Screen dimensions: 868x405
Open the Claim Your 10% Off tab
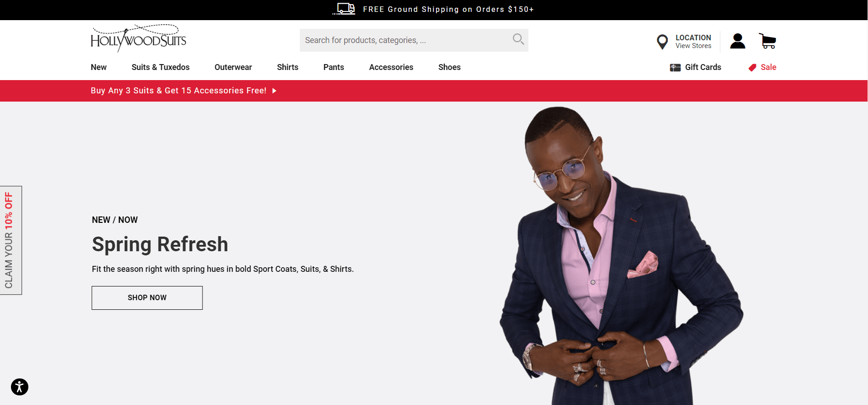pos(11,240)
